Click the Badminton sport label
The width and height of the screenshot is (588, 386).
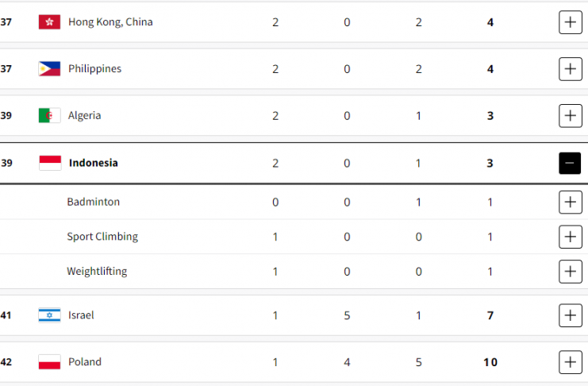pyautogui.click(x=94, y=202)
